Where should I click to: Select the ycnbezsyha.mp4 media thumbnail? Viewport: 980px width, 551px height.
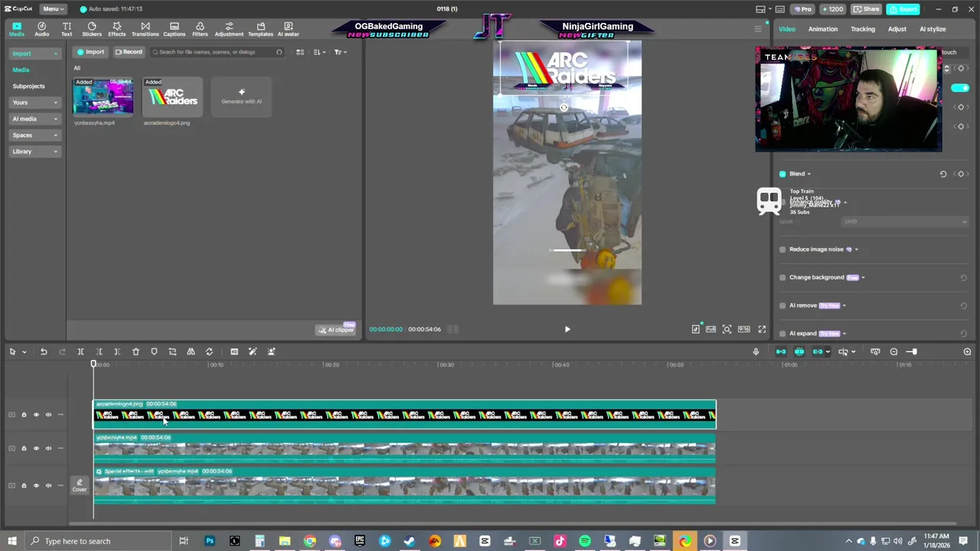[103, 96]
